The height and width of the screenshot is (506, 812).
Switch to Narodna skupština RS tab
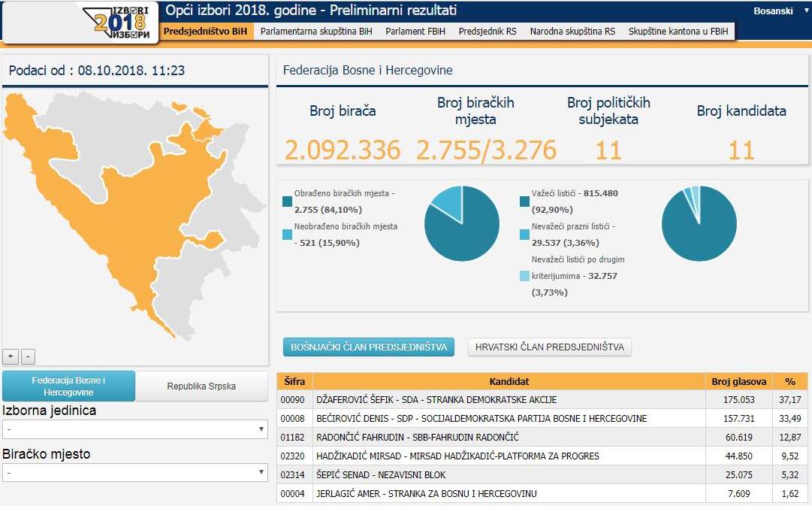[572, 32]
